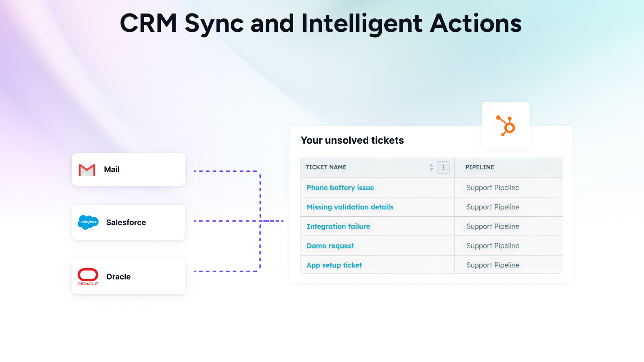Screen dimensions: 644x362
Task: Click Support Pipeline in App setup ticket row
Action: tap(493, 265)
